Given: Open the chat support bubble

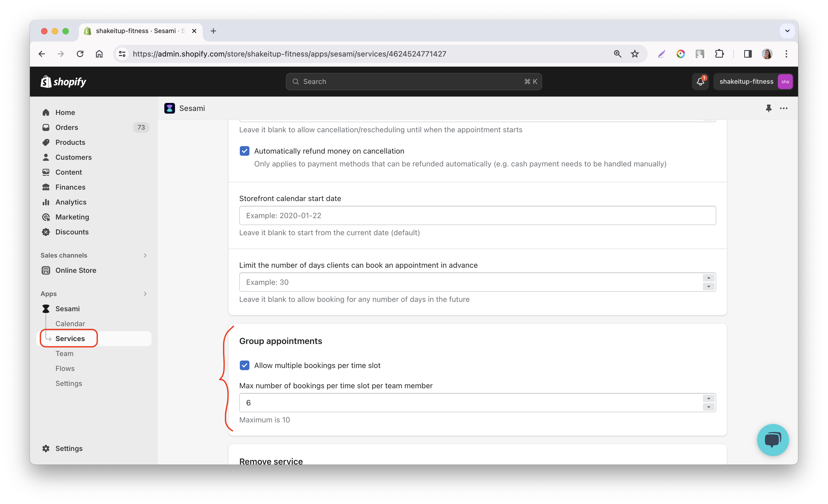Looking at the screenshot, I should [x=773, y=439].
